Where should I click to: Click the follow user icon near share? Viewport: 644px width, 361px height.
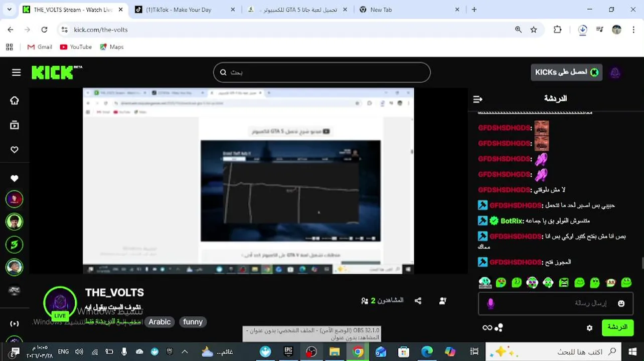tap(443, 301)
